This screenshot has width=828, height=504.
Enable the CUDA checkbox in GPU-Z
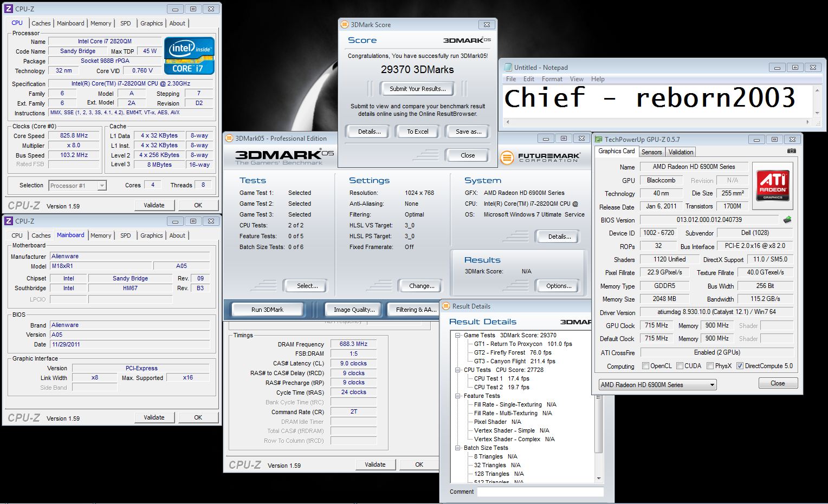click(680, 366)
